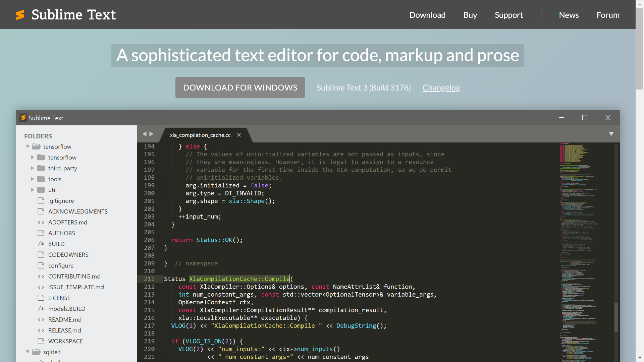Open the tab list dropdown arrow
The width and height of the screenshot is (644, 362).
pyautogui.click(x=611, y=134)
